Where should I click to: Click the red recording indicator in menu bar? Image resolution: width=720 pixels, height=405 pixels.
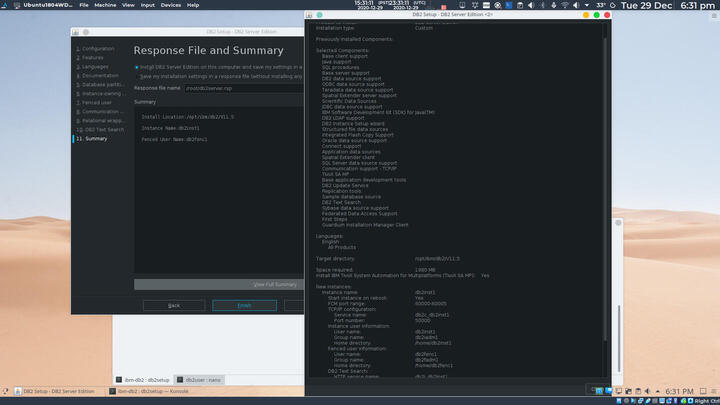click(x=444, y=7)
